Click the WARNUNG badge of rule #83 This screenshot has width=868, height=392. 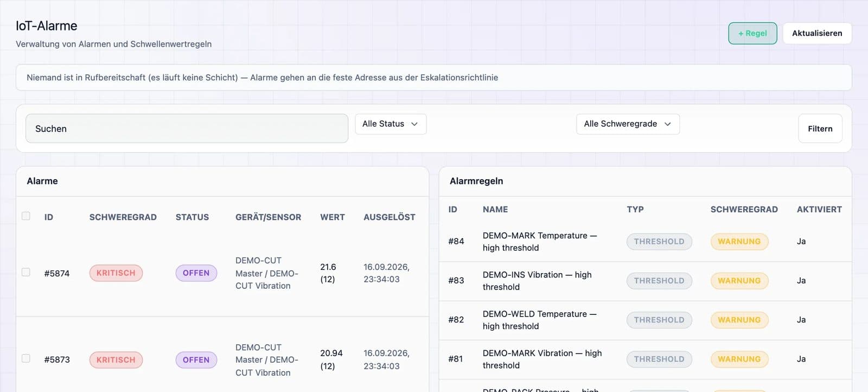click(x=739, y=281)
